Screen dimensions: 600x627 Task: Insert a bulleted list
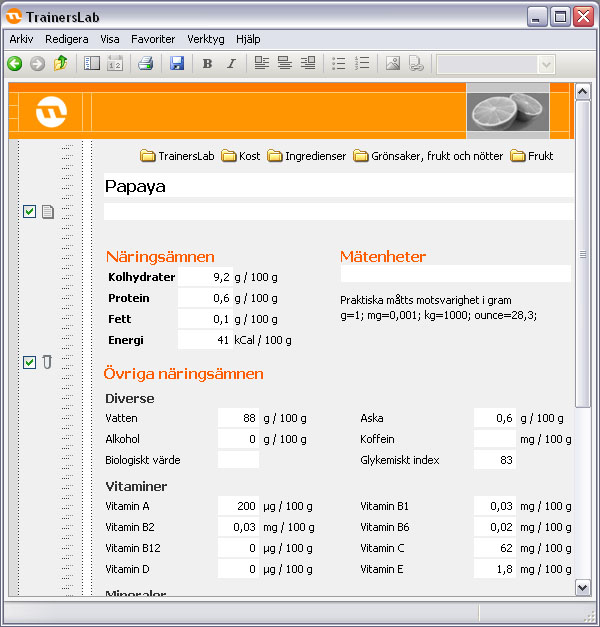(x=339, y=64)
